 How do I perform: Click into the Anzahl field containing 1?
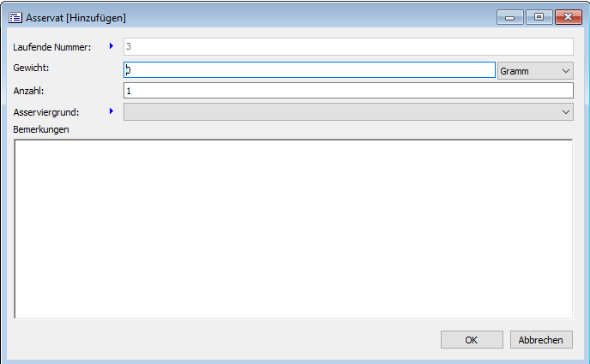pyautogui.click(x=347, y=91)
